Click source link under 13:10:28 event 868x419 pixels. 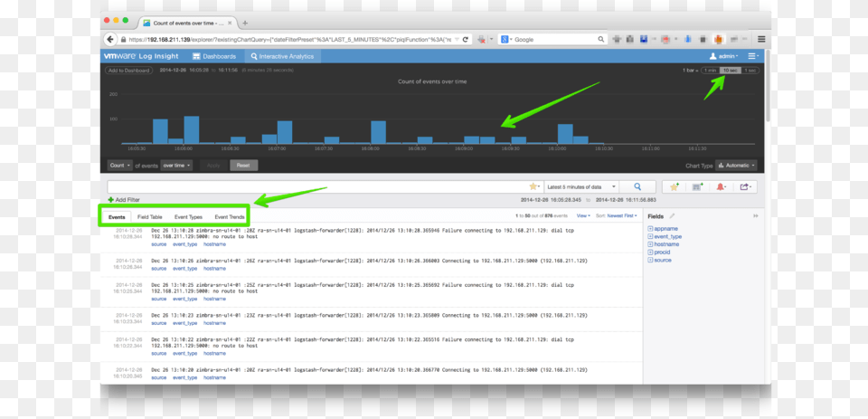coord(159,243)
